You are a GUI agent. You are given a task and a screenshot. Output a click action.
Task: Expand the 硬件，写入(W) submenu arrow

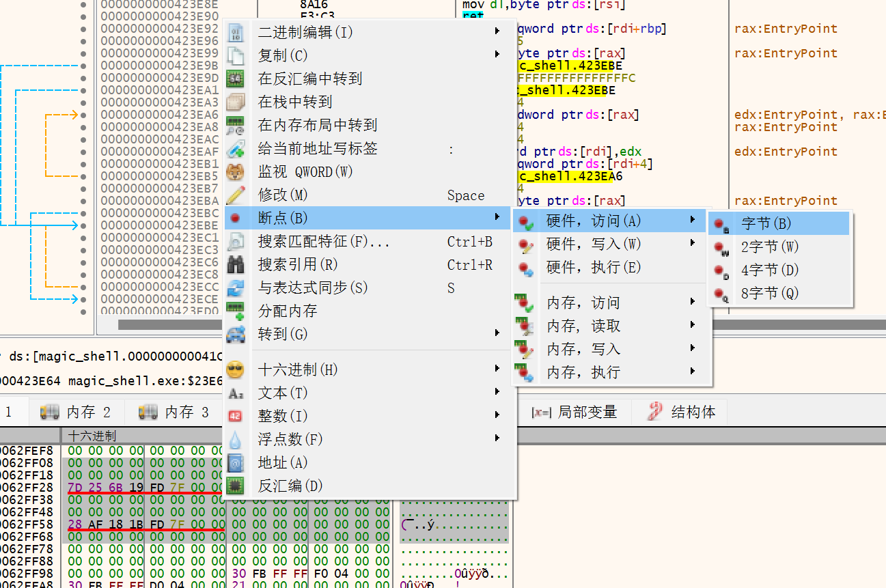pos(693,243)
